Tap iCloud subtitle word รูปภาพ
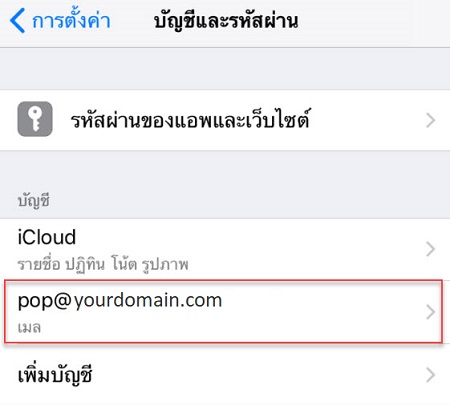Screen dimensions: 450x405 165,264
